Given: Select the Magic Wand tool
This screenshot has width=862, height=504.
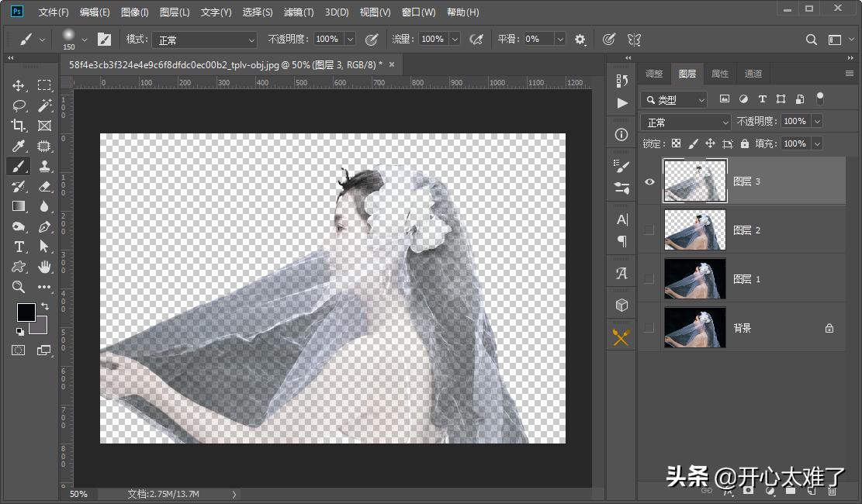Looking at the screenshot, I should click(44, 105).
